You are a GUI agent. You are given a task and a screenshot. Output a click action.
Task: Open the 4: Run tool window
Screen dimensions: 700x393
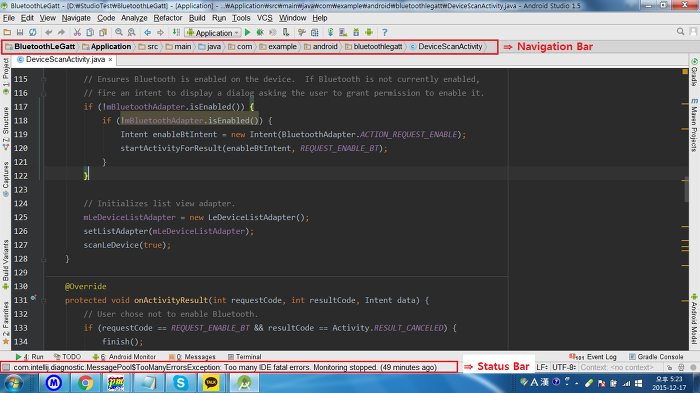(29, 357)
